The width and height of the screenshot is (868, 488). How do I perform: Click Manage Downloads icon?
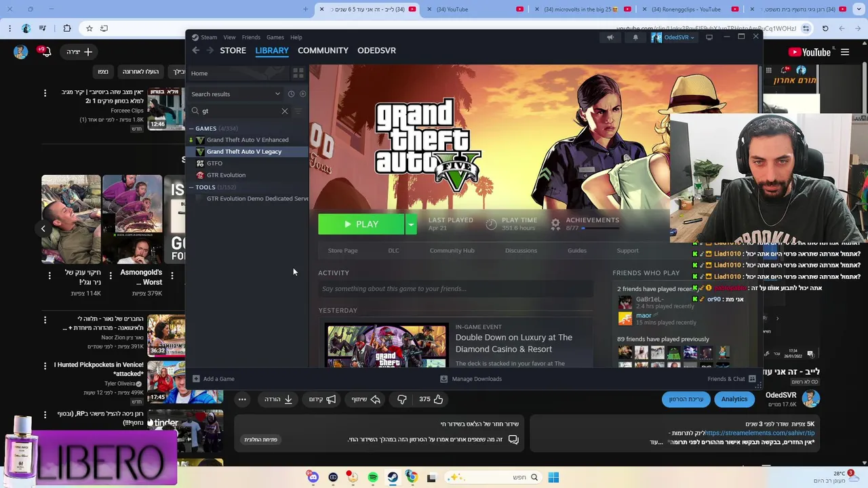click(443, 379)
